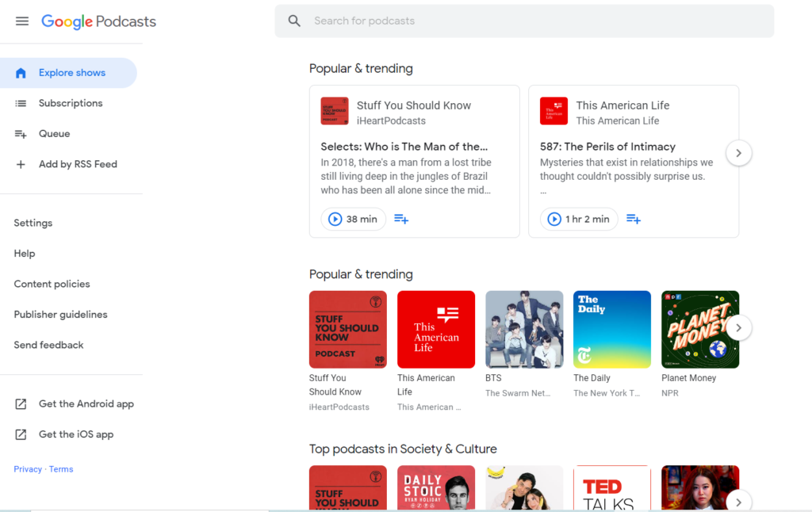This screenshot has height=512, width=812.
Task: Click Get the iOS app
Action: click(x=76, y=434)
